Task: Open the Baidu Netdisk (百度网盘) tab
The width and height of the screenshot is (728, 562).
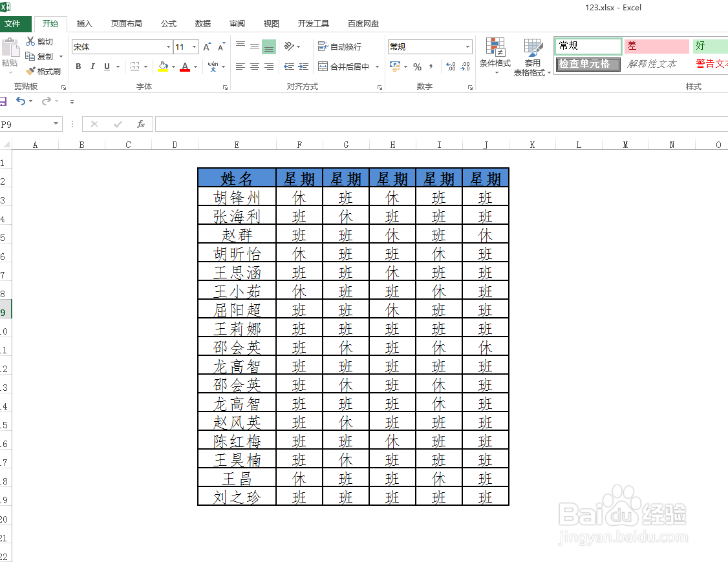Action: pos(363,24)
